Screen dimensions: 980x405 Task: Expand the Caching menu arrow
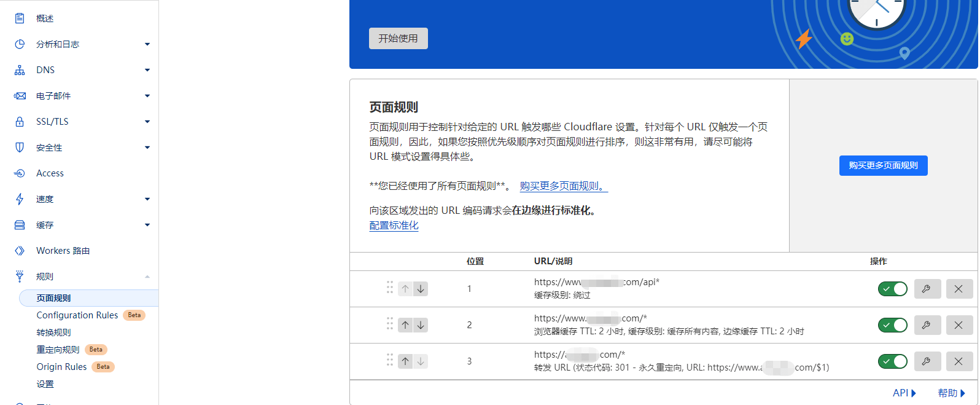pyautogui.click(x=147, y=225)
